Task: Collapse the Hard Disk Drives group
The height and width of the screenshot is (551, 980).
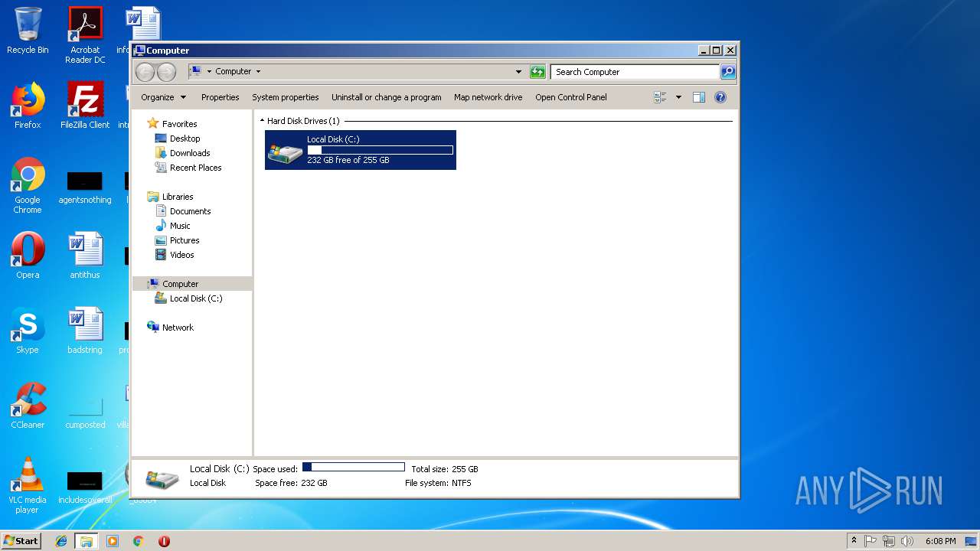Action: click(x=262, y=121)
